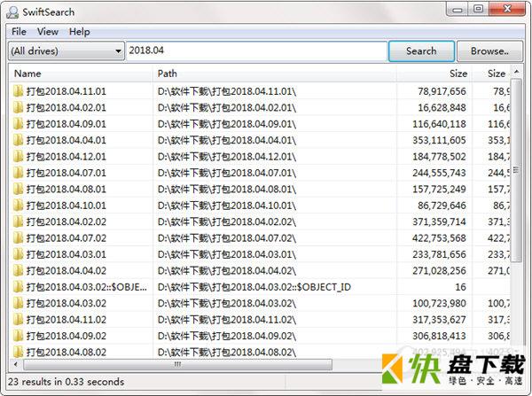This screenshot has height=396, width=532.
Task: Sort results by the Name column header
Action: coord(81,74)
